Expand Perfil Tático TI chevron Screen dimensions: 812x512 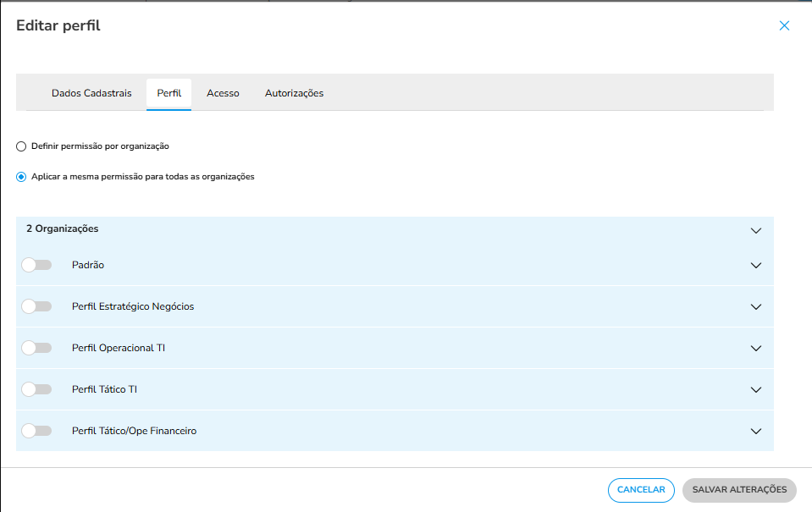click(x=755, y=390)
